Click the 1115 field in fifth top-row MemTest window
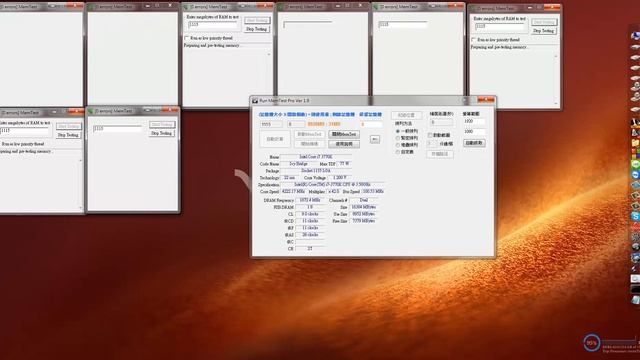 pyautogui.click(x=402, y=24)
